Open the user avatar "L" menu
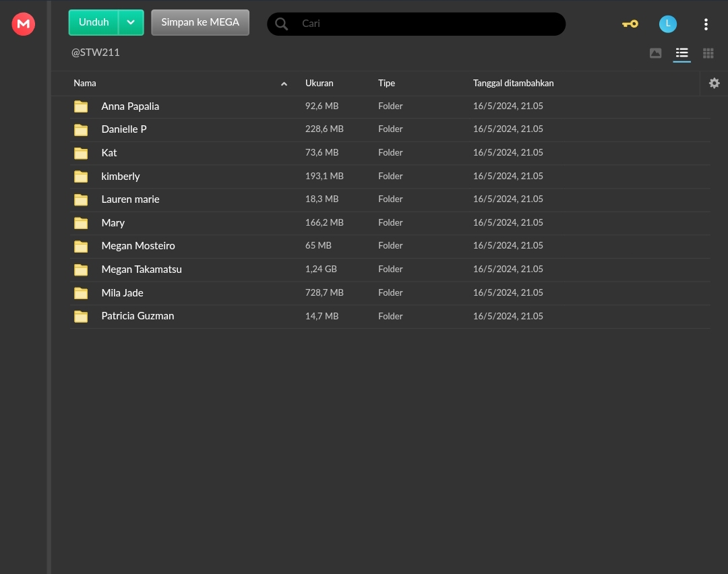The height and width of the screenshot is (574, 728). (x=667, y=24)
